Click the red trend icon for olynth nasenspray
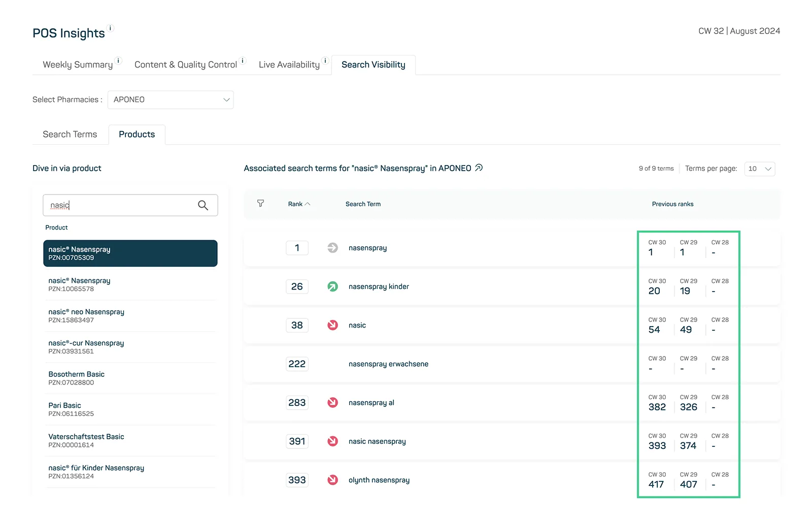Viewport: 812px width, 516px height. tap(332, 480)
